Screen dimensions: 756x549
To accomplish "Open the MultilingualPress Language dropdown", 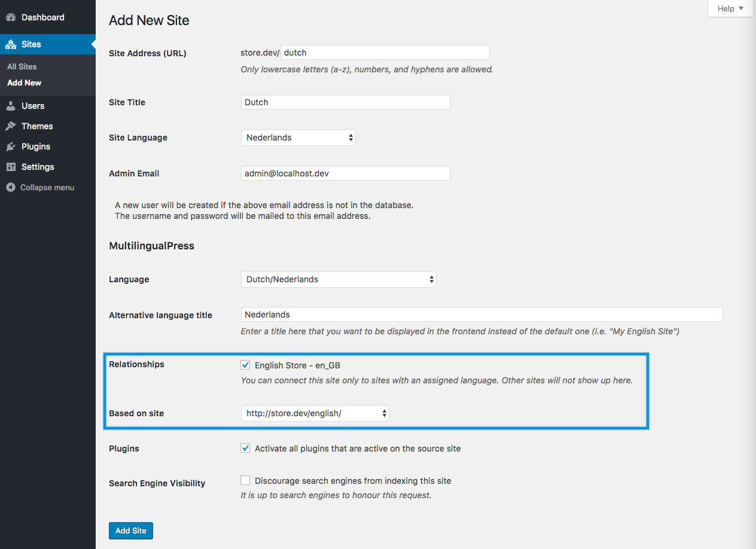I will (339, 279).
